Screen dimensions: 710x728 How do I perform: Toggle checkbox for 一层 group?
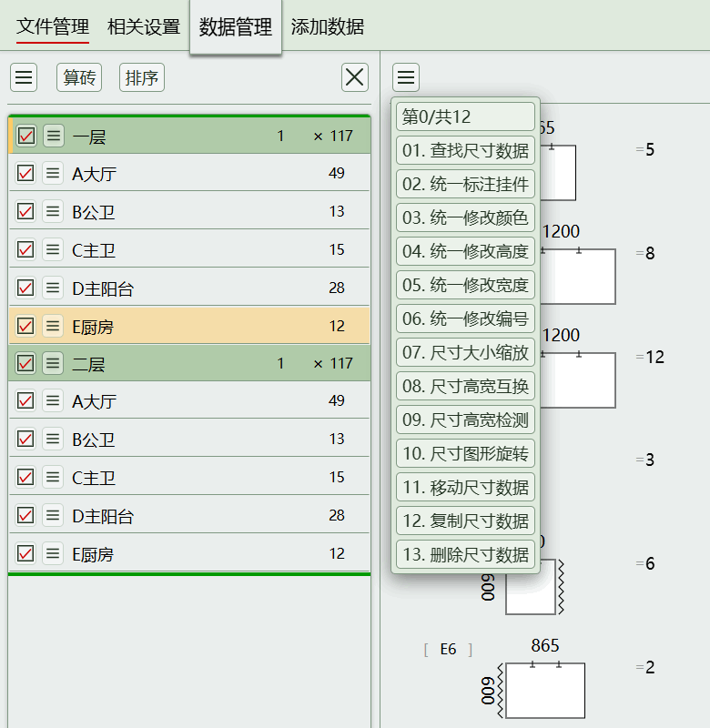pos(26,136)
